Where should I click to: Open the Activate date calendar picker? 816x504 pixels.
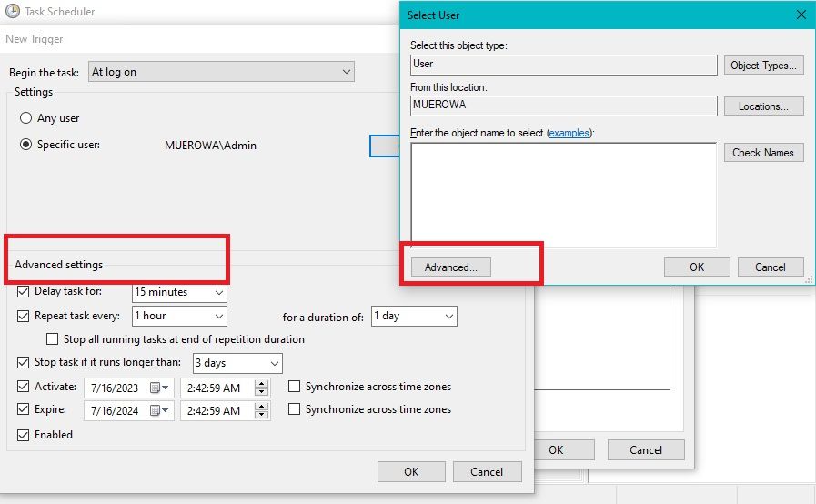(159, 388)
